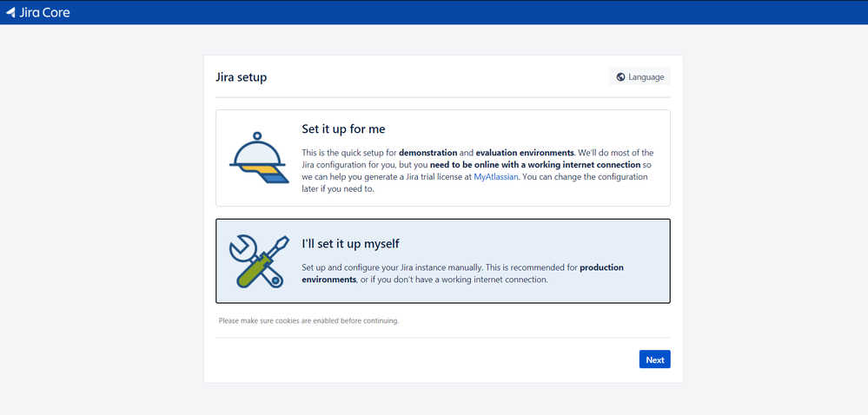Click the cookies enabled notice text

[308, 320]
